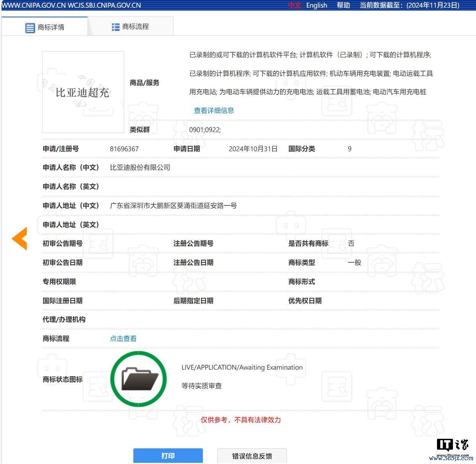This screenshot has width=476, height=464.
Task: Click the 商标流程 list icon
Action: click(116, 27)
